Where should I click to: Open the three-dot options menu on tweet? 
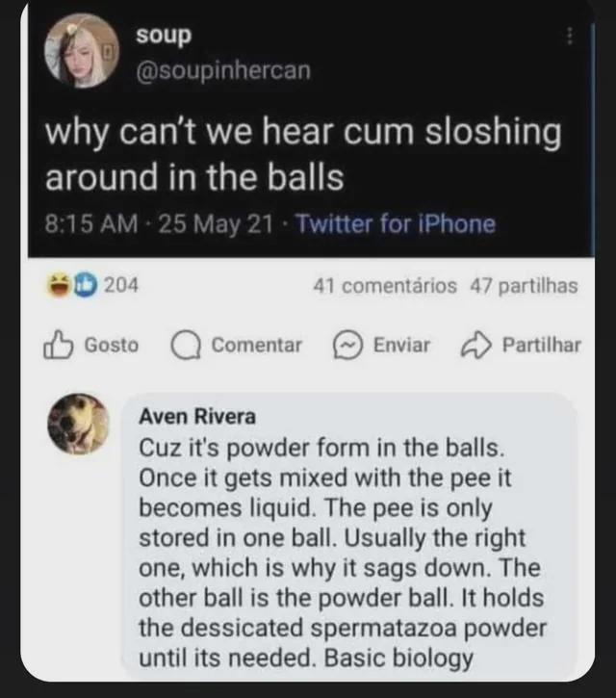click(570, 38)
